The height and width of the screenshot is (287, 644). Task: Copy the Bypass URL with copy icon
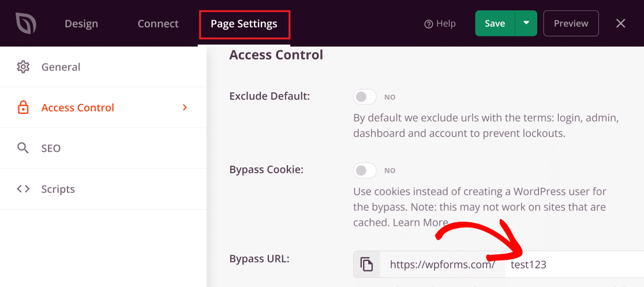(x=366, y=264)
